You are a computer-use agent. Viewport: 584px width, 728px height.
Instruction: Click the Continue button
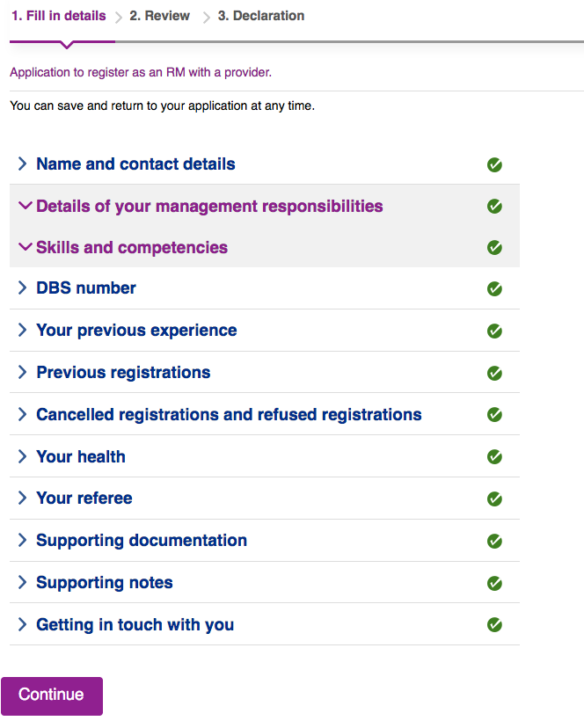(x=51, y=695)
